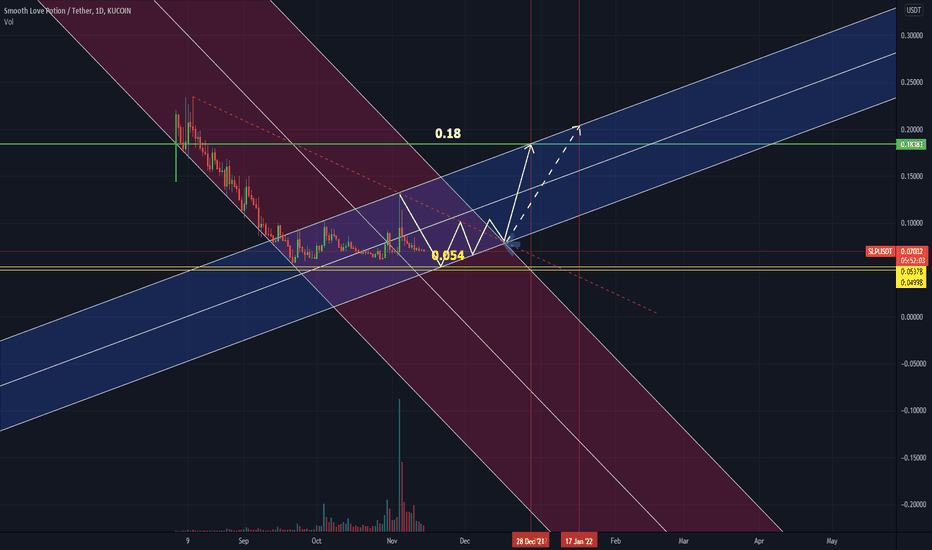Click the 0.15000 price axis tick
Screen dimensions: 932x550
click(x=912, y=177)
